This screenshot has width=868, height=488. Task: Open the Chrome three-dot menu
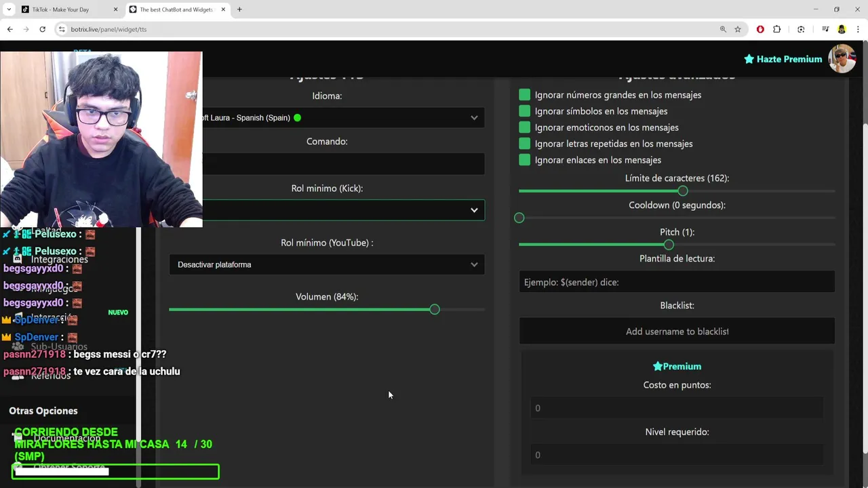tap(858, 29)
